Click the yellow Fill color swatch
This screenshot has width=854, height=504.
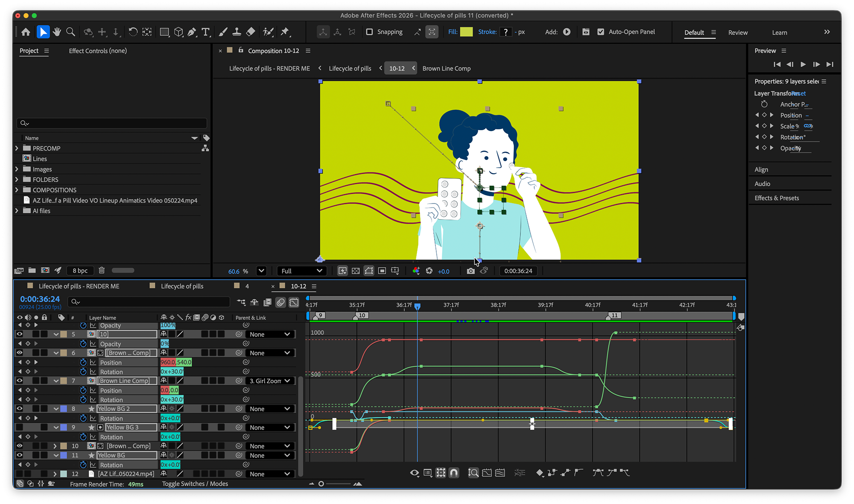point(466,32)
